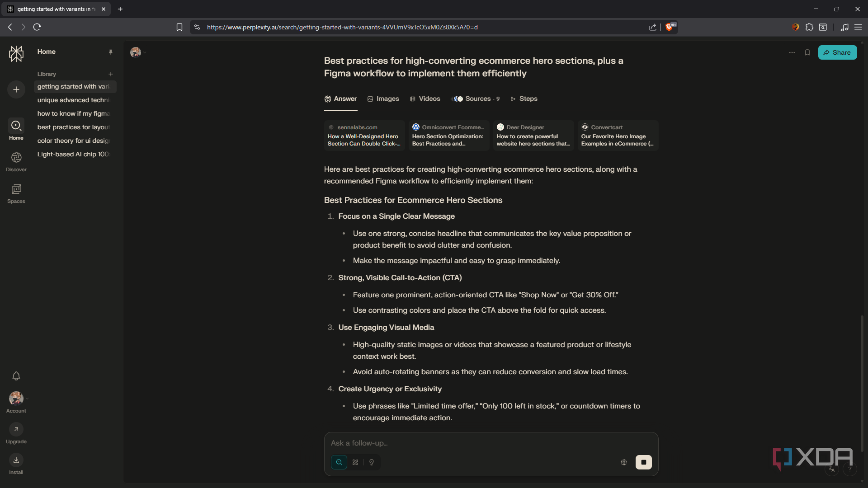The width and height of the screenshot is (868, 488).
Task: Open 'best practices for layout' thread
Action: click(74, 127)
